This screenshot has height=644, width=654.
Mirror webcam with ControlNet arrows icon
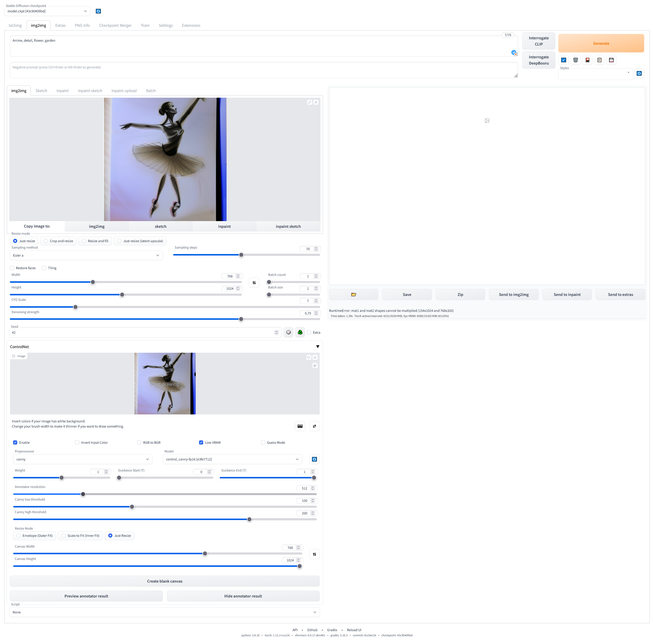pyautogui.click(x=314, y=426)
